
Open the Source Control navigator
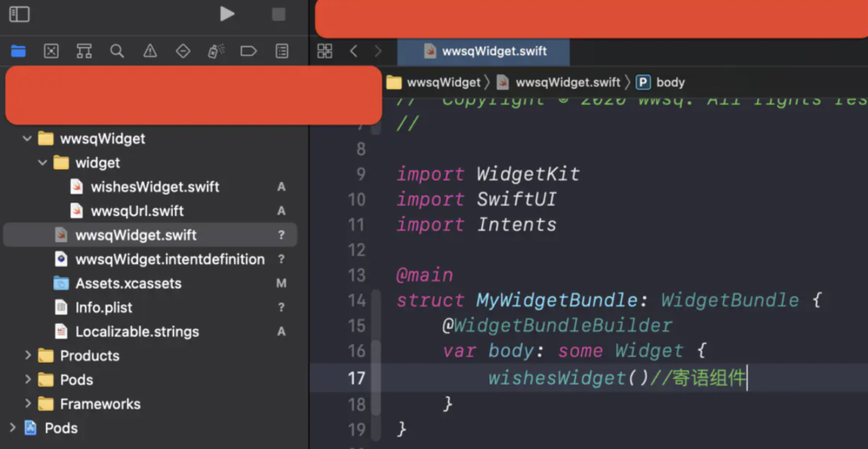coord(51,52)
